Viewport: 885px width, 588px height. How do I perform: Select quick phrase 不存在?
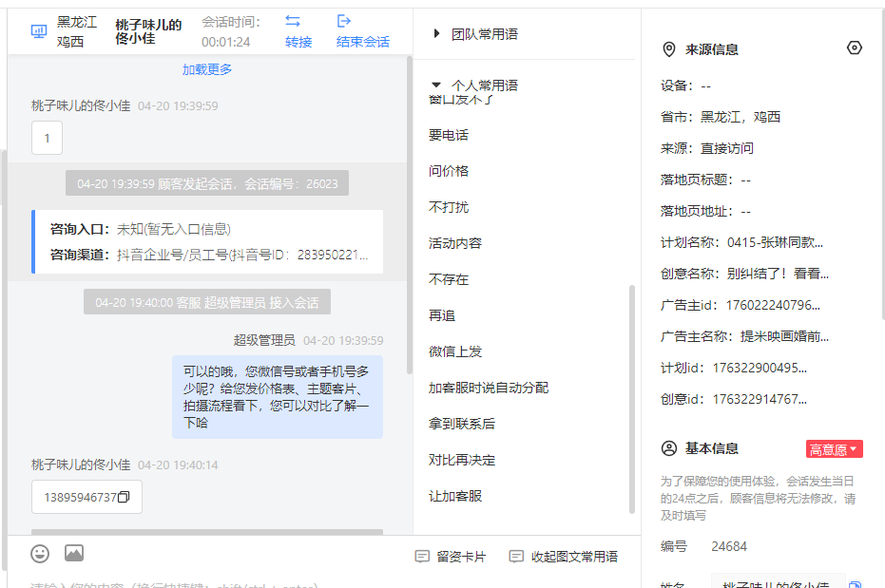[448, 279]
